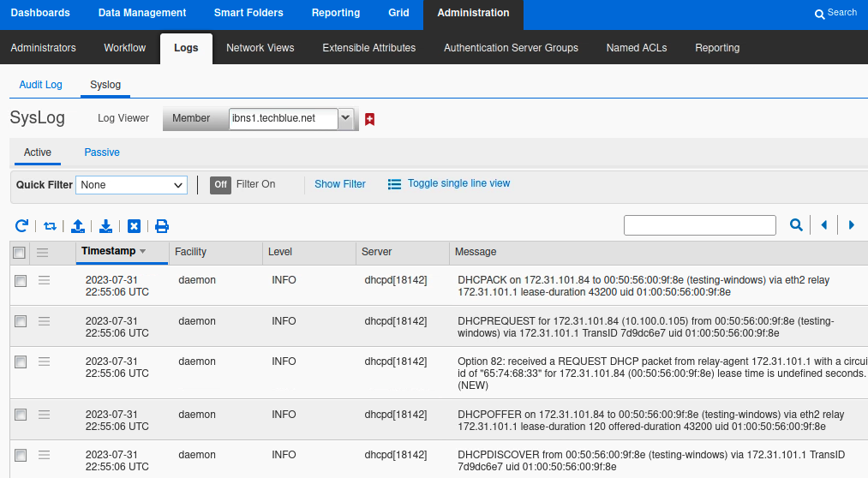Click the download log toolbar icon
Screen dimensions: 868x478
tap(105, 226)
